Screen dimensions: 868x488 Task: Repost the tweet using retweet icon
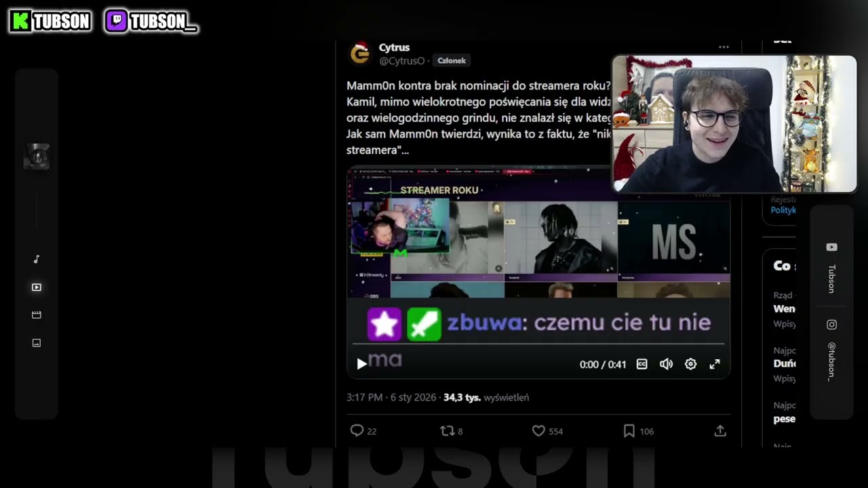pyautogui.click(x=448, y=430)
